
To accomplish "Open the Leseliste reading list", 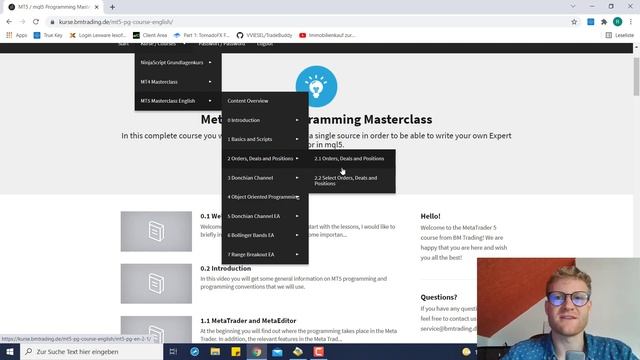I will point(620,36).
